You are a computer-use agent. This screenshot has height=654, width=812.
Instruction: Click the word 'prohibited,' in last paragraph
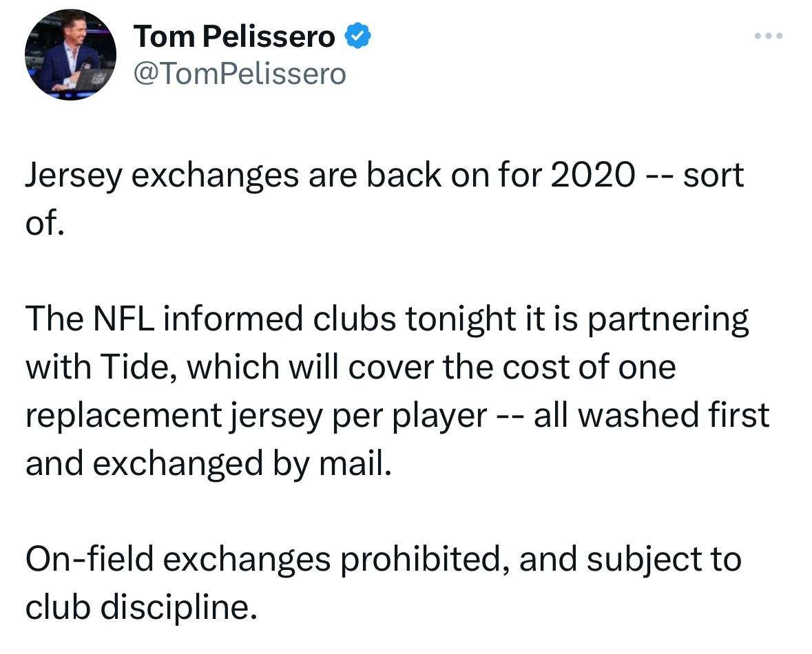(x=425, y=559)
